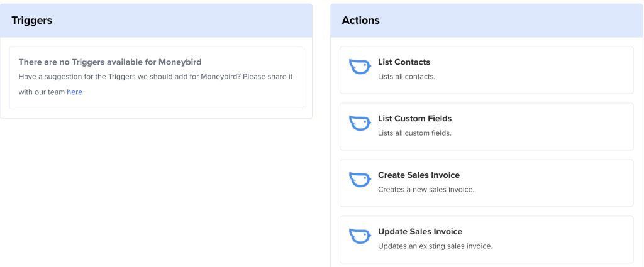This screenshot has width=644, height=267.
Task: Click the 'here' link to suggest Triggers
Action: pyautogui.click(x=74, y=92)
